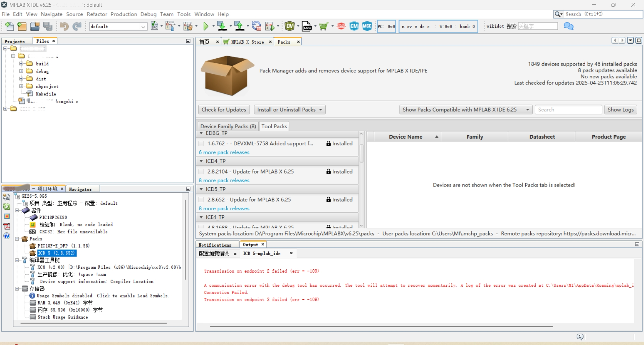Check the 2.8.2104 ICD4_TP pack checkbox
This screenshot has height=345, width=644.
point(201,171)
